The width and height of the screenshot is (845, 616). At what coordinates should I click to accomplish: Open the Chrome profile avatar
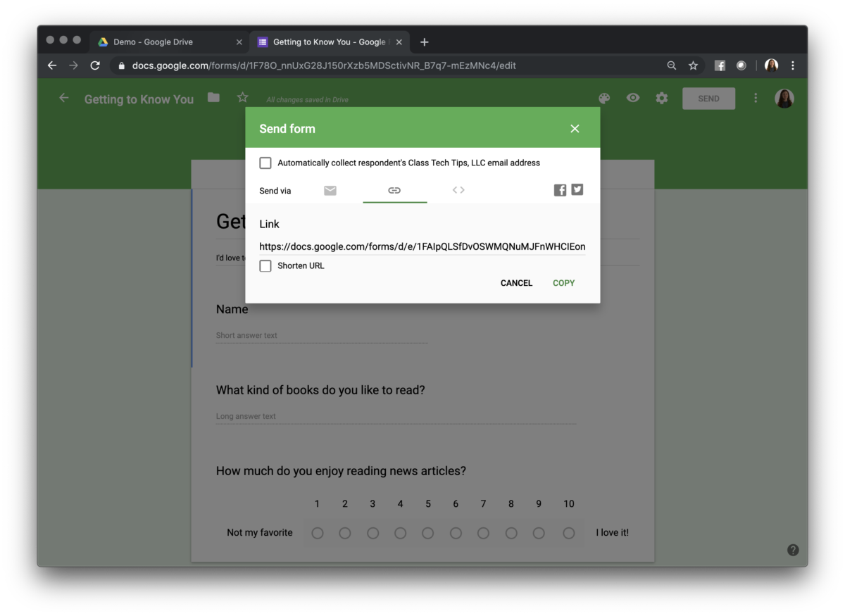(771, 65)
